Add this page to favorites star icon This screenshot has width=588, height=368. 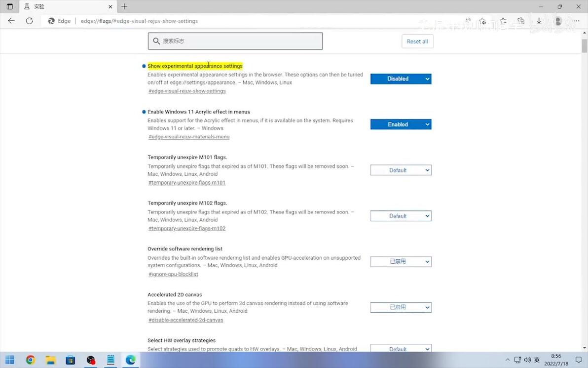click(x=483, y=21)
